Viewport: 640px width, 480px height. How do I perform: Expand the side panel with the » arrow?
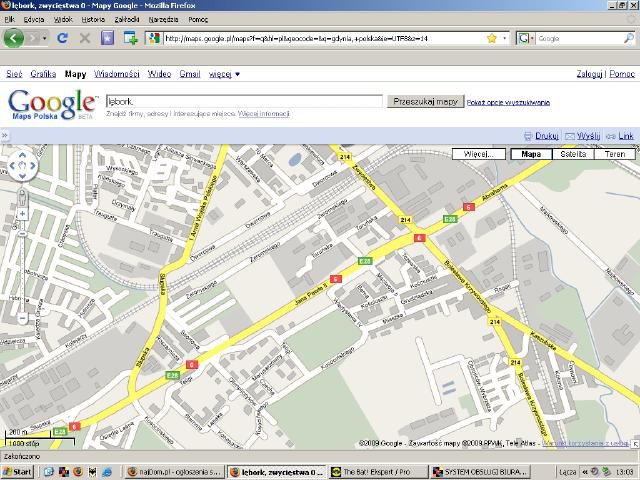point(4,136)
